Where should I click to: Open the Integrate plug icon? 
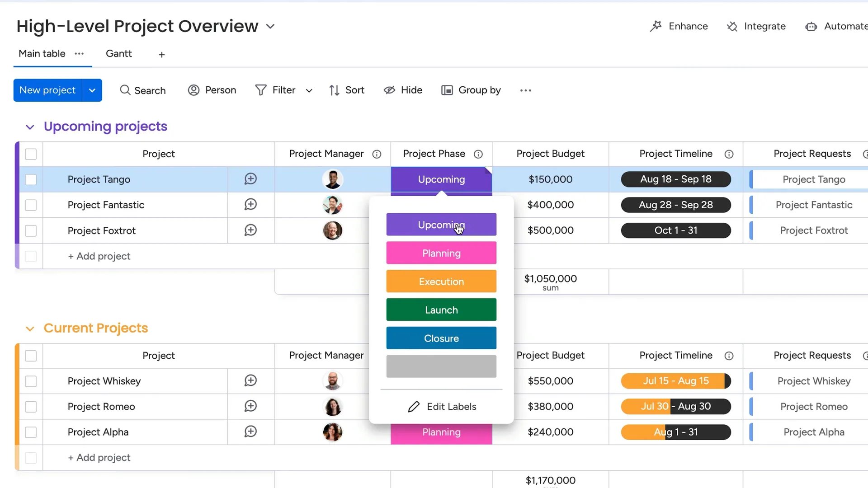(732, 26)
